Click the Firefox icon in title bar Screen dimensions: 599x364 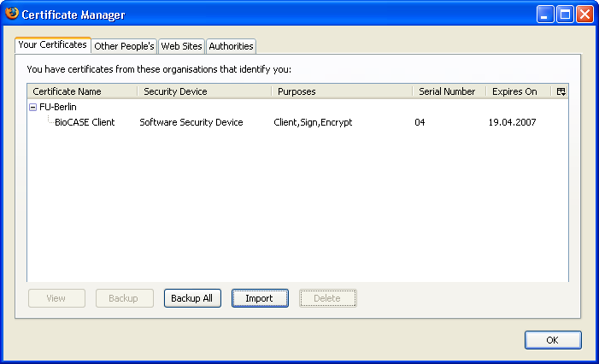12,14
